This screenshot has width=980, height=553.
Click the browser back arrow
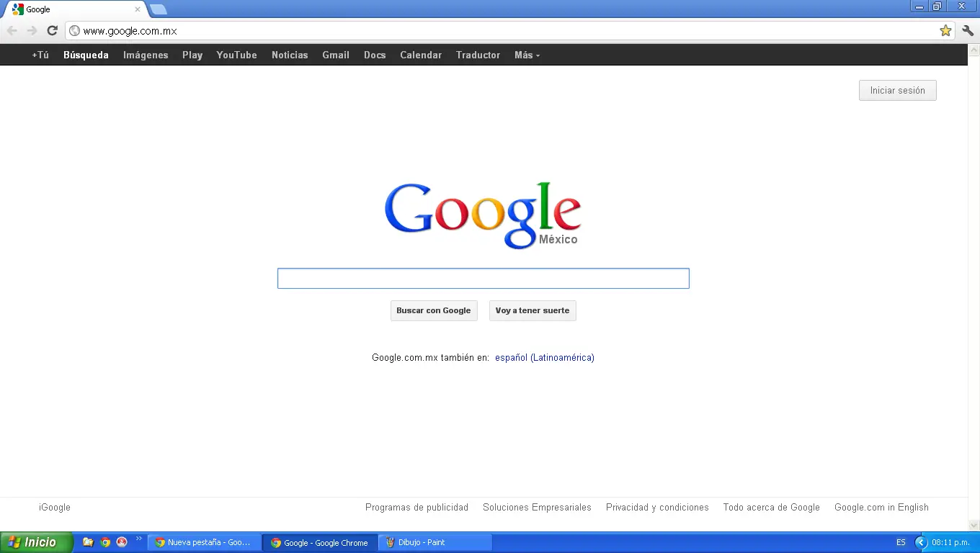tap(12, 30)
